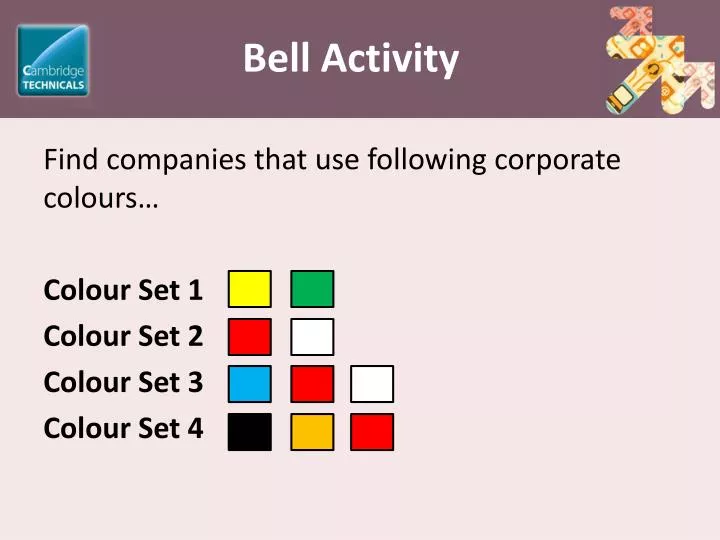Click the Colour Set 3 label

pos(123,382)
